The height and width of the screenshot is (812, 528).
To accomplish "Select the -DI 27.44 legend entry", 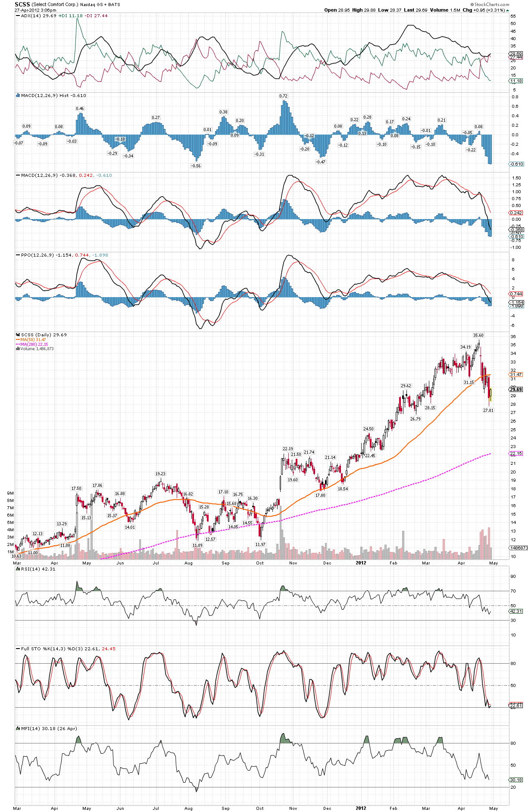I will (x=96, y=16).
